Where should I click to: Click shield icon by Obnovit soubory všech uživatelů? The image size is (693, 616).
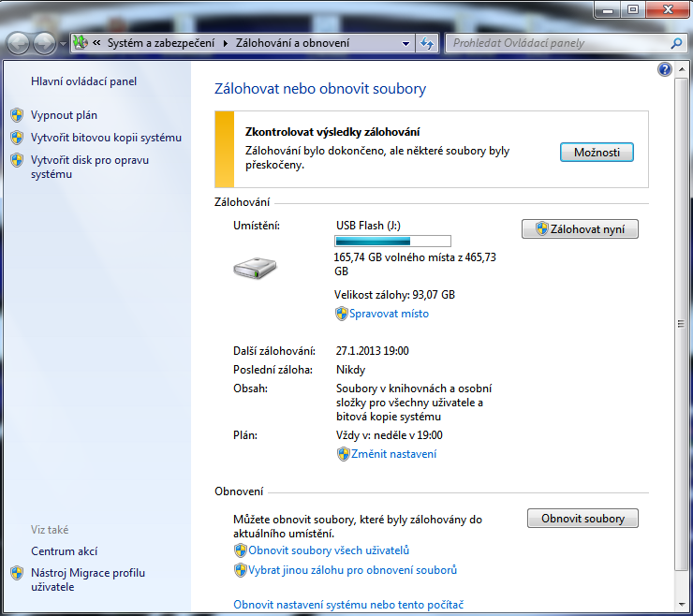point(240,550)
